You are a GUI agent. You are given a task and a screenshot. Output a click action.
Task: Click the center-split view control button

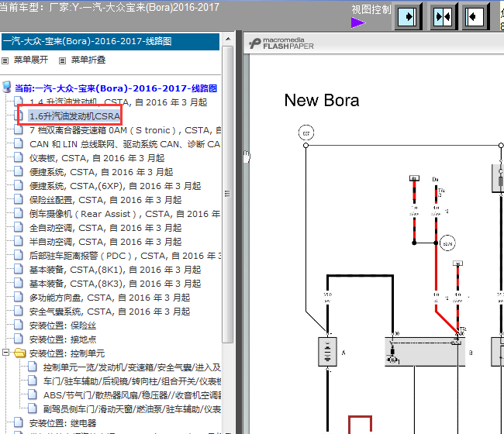(444, 16)
